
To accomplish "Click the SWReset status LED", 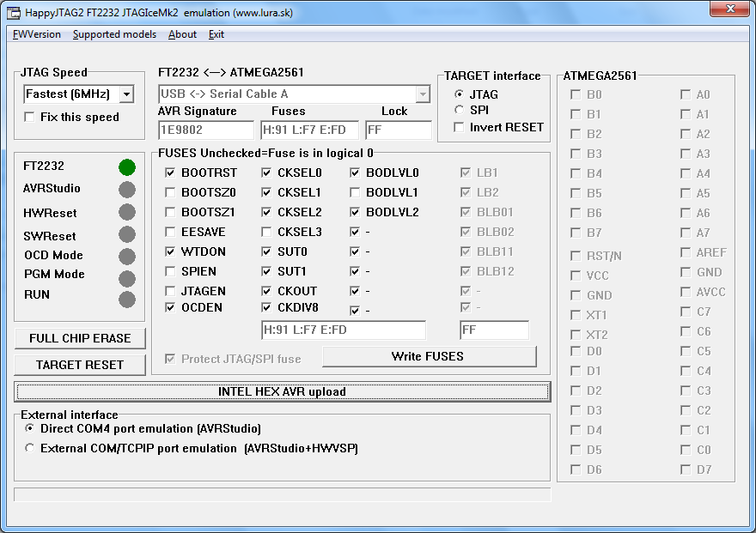I will coord(127,234).
